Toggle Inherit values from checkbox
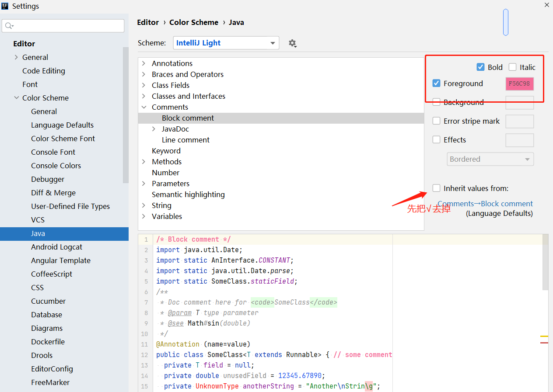The height and width of the screenshot is (392, 553). 436,188
